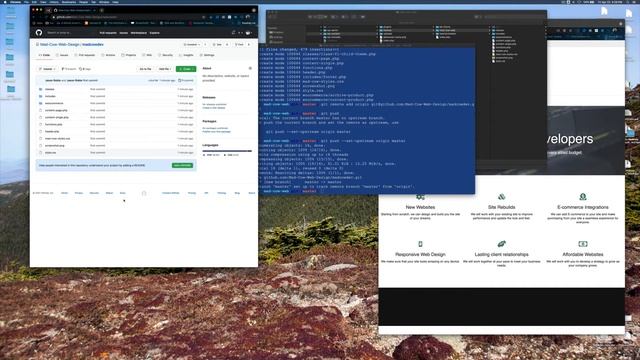Click the Mad-Cow-Web-Design organization link
The image size is (640, 360).
tap(60, 44)
